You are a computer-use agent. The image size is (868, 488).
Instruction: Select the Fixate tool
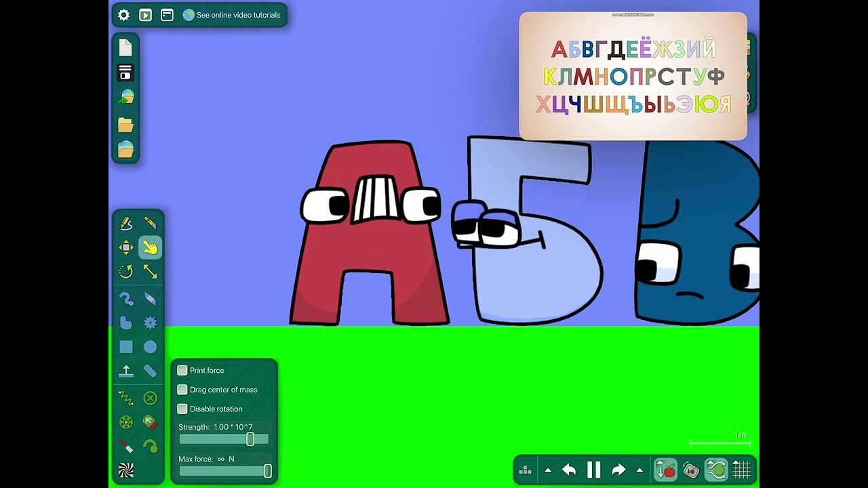[150, 398]
